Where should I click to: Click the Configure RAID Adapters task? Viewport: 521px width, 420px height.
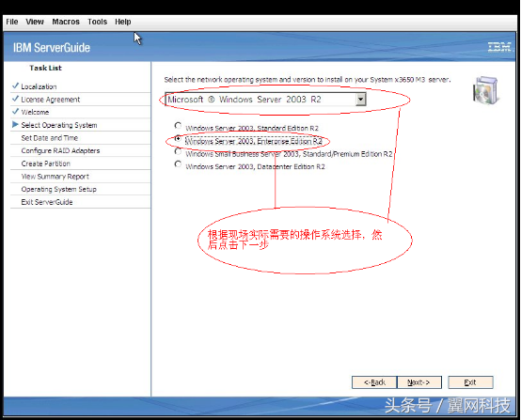pos(60,150)
